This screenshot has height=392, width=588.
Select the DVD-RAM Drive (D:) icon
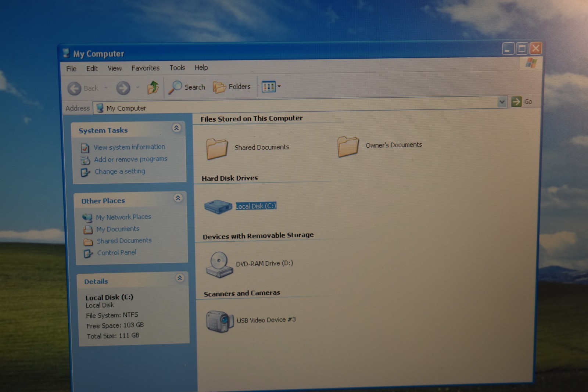[x=219, y=265]
